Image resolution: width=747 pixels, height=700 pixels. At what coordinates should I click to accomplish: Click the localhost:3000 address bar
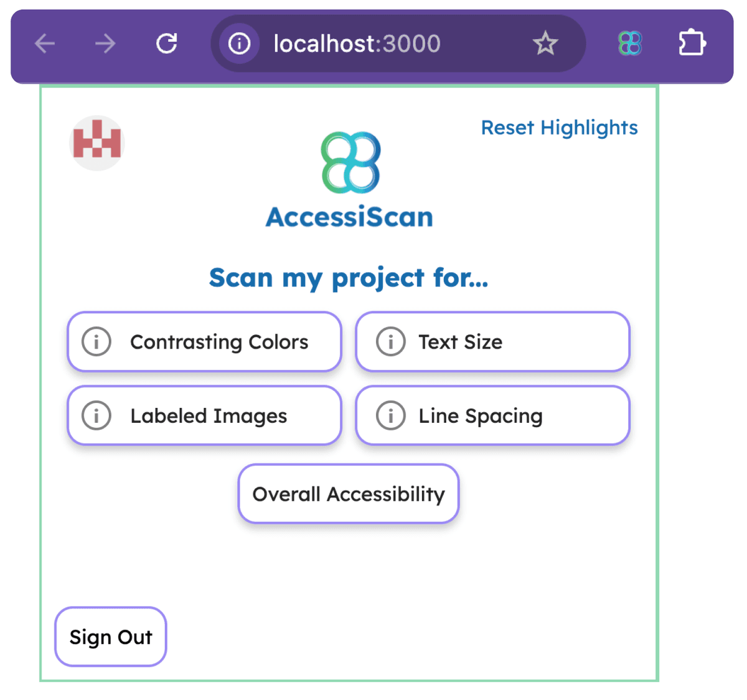(357, 44)
